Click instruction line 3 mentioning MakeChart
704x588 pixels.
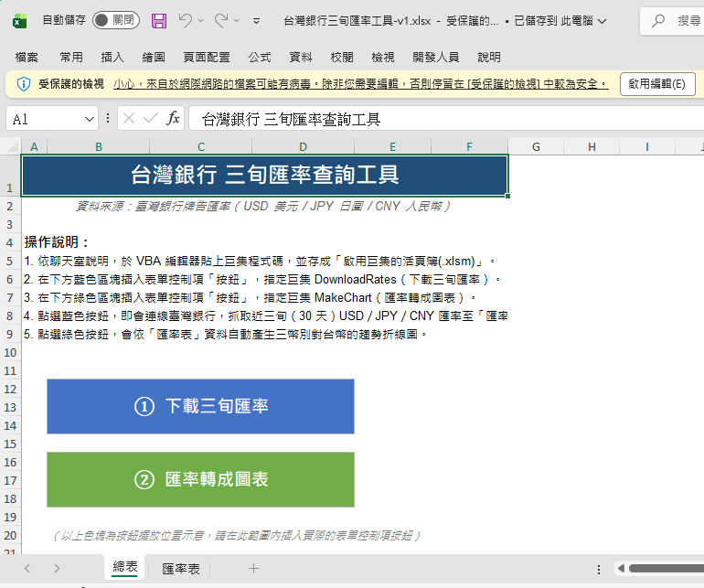point(250,298)
